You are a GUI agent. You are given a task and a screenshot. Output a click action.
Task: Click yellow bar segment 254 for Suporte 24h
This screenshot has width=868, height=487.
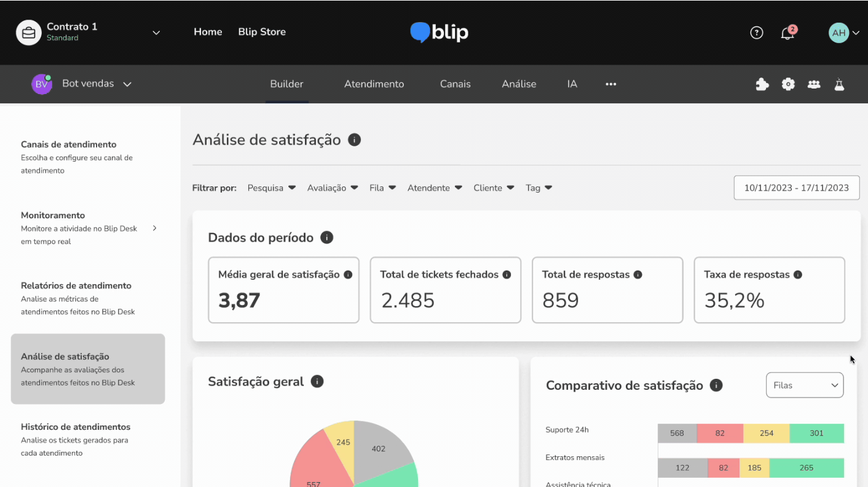[767, 433]
